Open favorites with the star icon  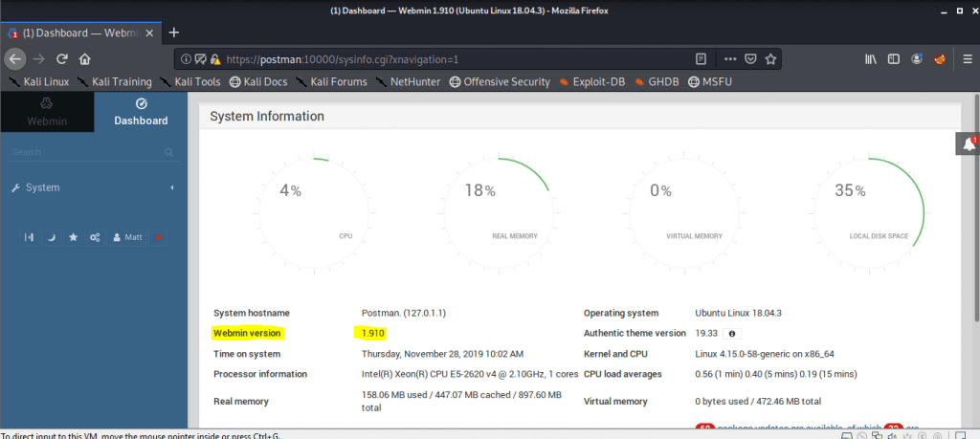tap(73, 237)
